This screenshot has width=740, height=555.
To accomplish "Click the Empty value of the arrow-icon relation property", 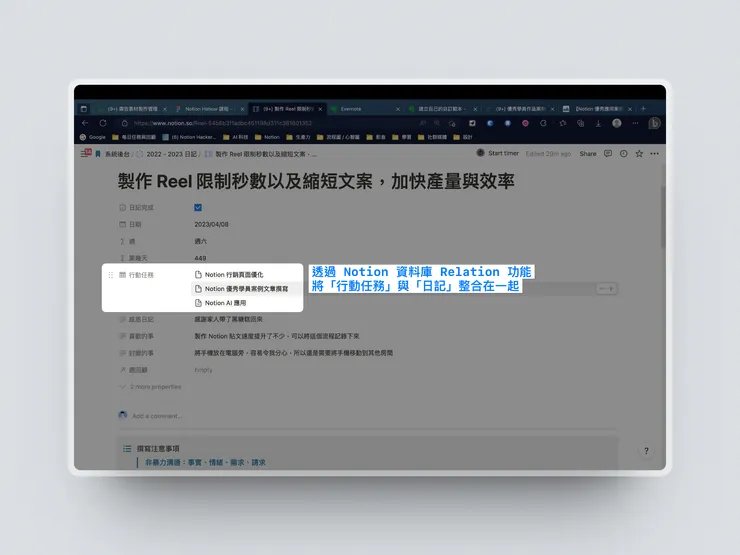I will pos(203,370).
